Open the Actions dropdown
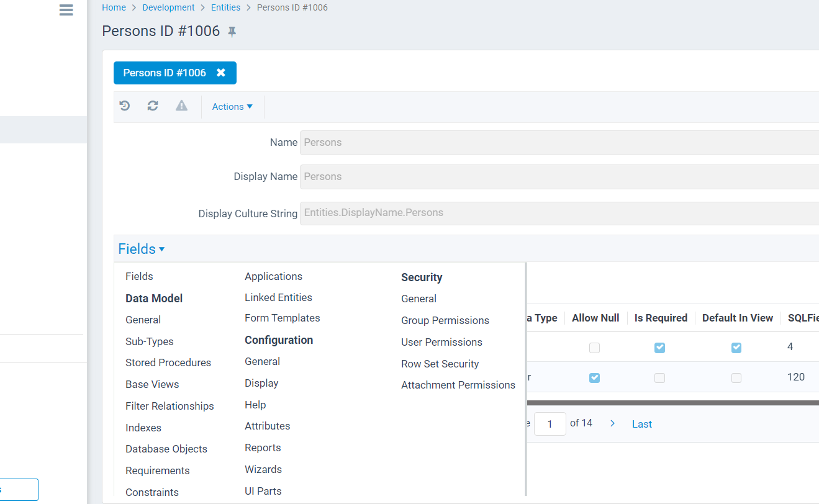The height and width of the screenshot is (504, 819). tap(232, 107)
